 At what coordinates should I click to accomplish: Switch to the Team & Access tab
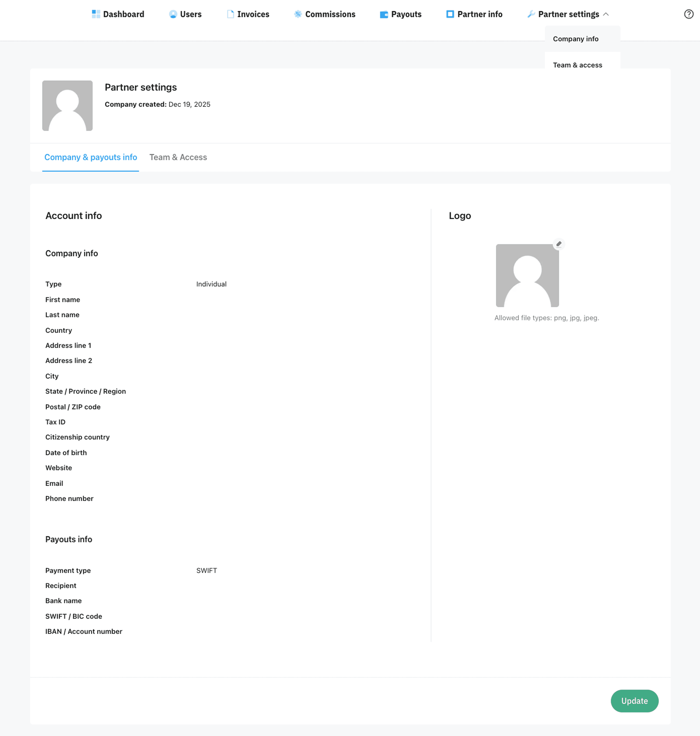(x=178, y=157)
